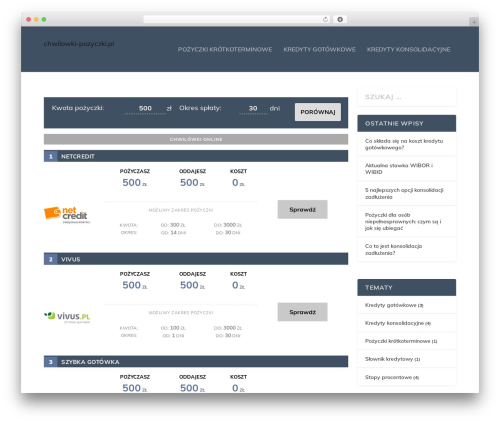Open Pożyczki krótkoterminowe menu item
The height and width of the screenshot is (423, 500).
[225, 49]
